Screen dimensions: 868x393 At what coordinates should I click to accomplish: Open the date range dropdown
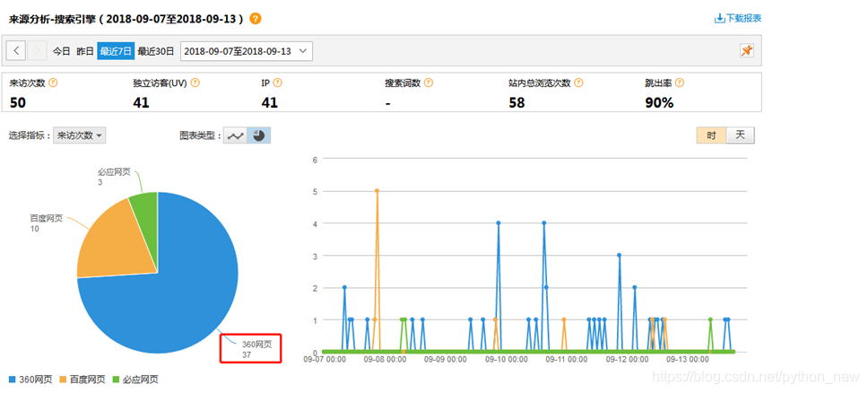[247, 51]
